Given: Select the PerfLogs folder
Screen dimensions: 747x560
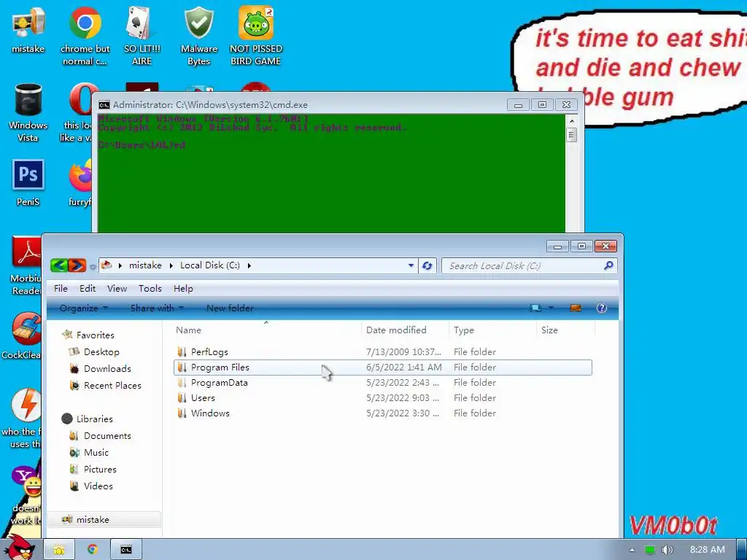Looking at the screenshot, I should [x=383, y=352].
